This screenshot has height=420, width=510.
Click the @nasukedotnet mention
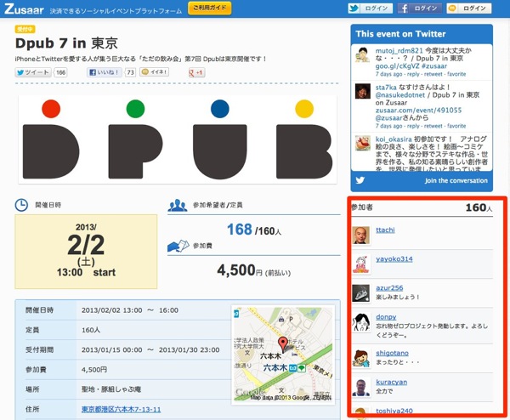400,95
